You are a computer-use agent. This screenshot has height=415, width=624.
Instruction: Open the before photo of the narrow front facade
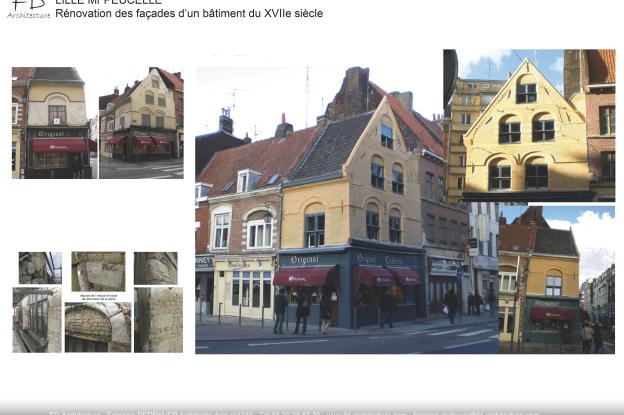click(x=55, y=123)
